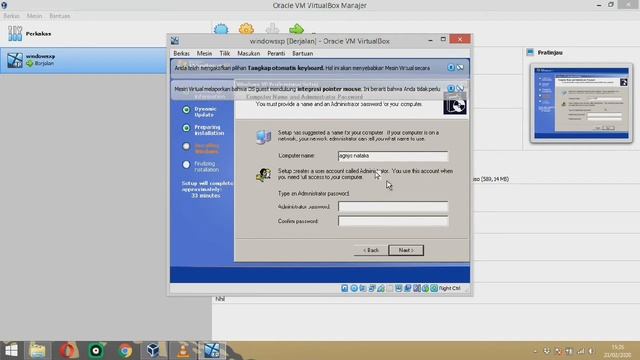Open VirtualBox cube icon on taskbar
The width and height of the screenshot is (640, 360).
[153, 351]
